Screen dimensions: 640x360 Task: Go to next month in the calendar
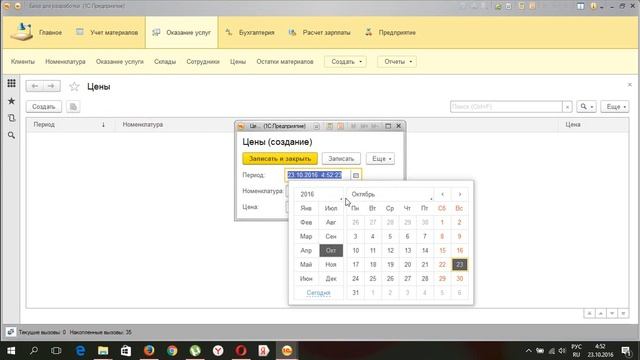point(460,194)
